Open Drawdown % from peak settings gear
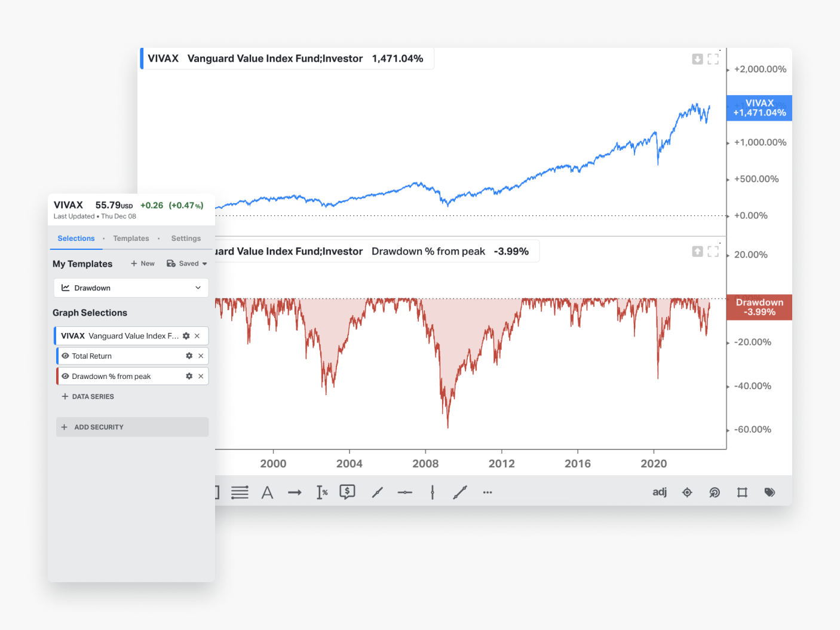Image resolution: width=840 pixels, height=630 pixels. [x=189, y=376]
